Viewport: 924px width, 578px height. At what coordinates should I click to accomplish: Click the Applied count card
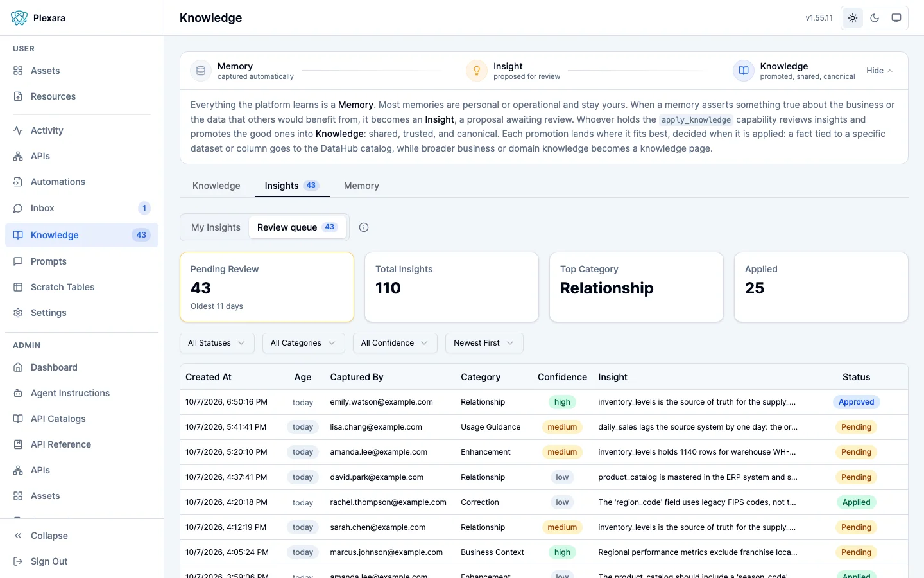(x=821, y=287)
